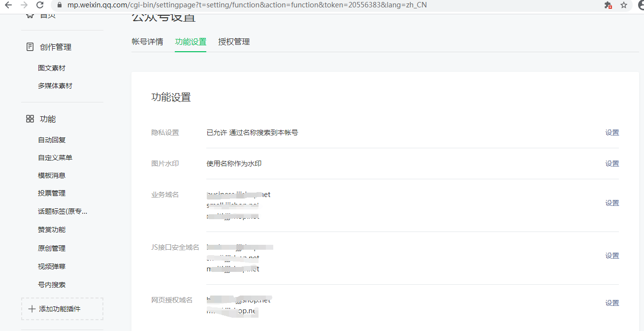
Task: Open 赞赏功能 sidebar item
Action: coord(52,230)
